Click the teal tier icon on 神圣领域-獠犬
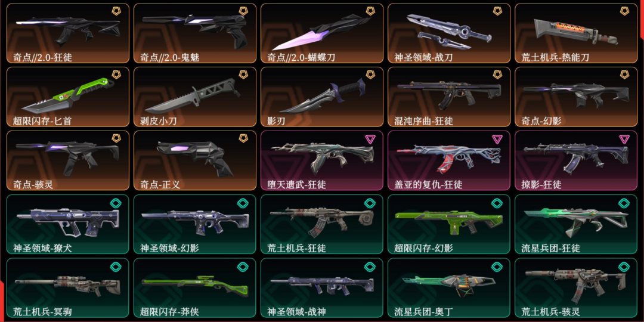 coord(116,203)
